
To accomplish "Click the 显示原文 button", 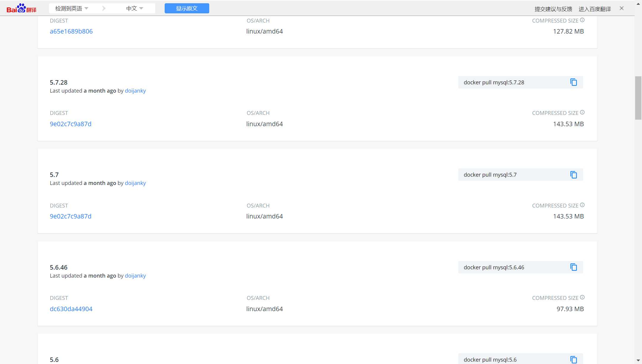I will 187,8.
